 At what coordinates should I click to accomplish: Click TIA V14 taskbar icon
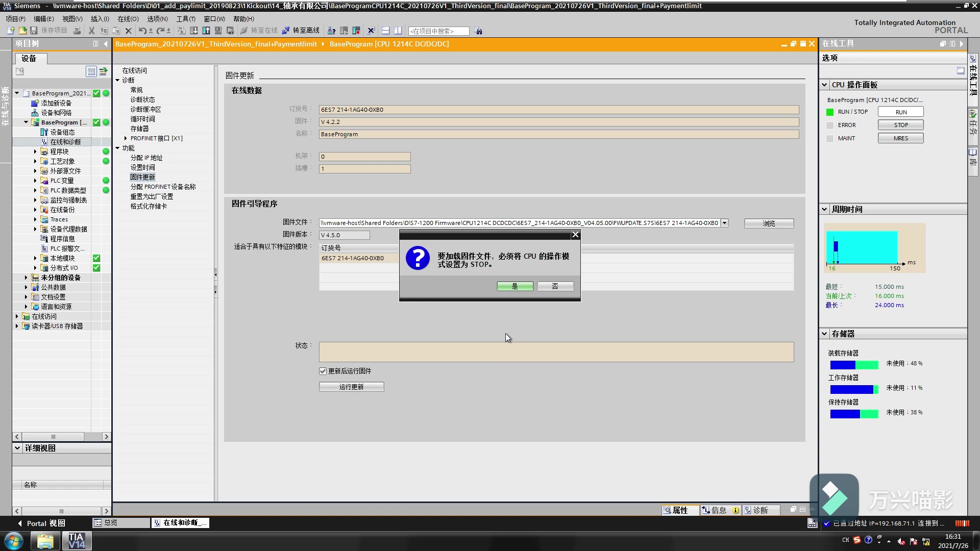click(x=77, y=541)
